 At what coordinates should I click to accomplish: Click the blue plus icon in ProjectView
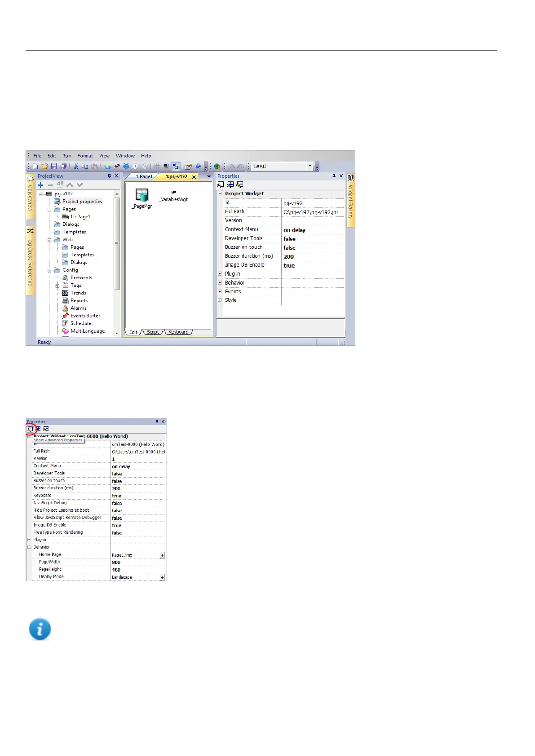click(40, 185)
